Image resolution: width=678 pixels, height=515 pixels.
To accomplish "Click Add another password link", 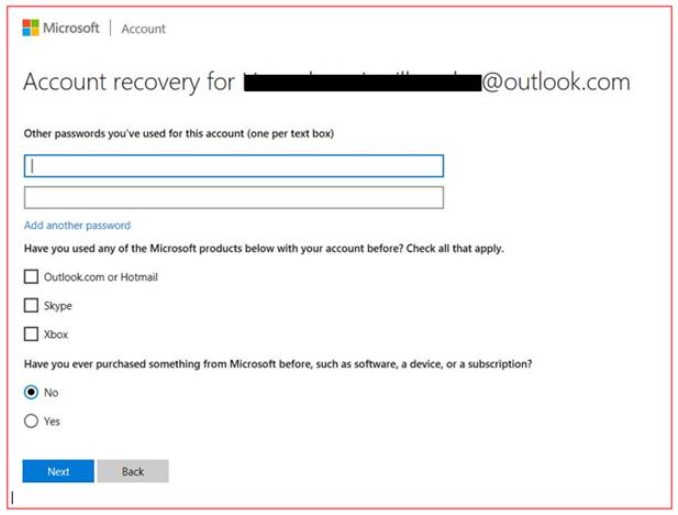I will 77,225.
